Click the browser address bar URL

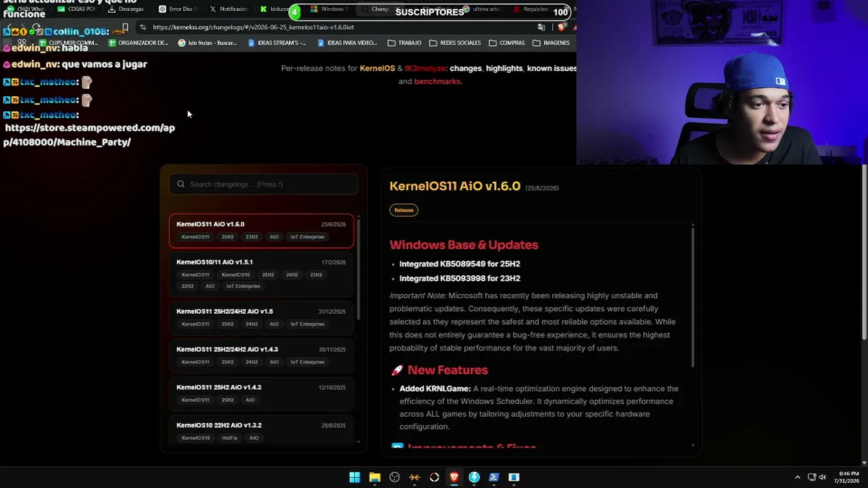(x=253, y=27)
